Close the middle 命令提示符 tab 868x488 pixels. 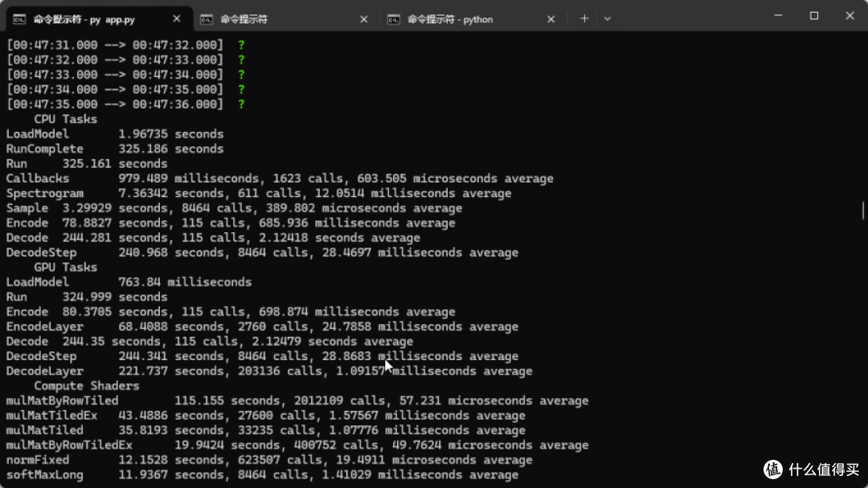click(364, 18)
